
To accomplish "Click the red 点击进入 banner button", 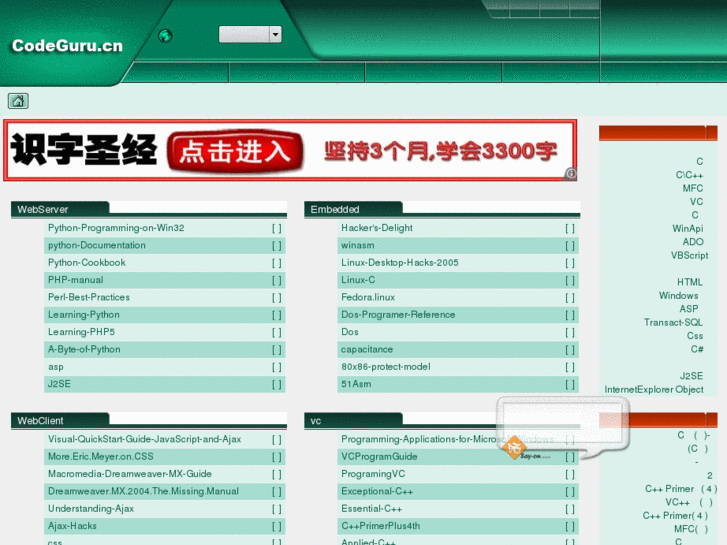I will coord(235,151).
